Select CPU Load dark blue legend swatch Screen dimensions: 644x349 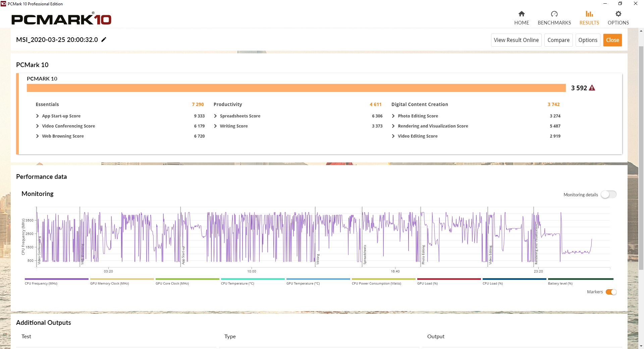pyautogui.click(x=515, y=279)
